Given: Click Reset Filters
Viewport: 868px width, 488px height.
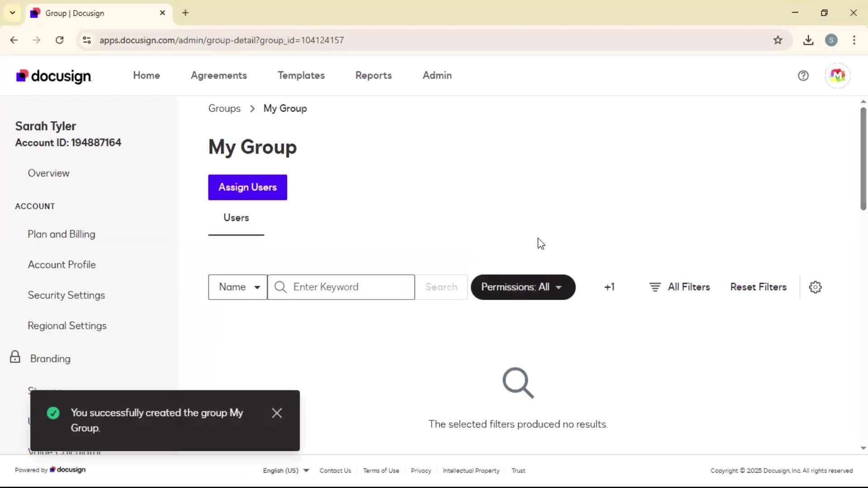Looking at the screenshot, I should click(758, 287).
